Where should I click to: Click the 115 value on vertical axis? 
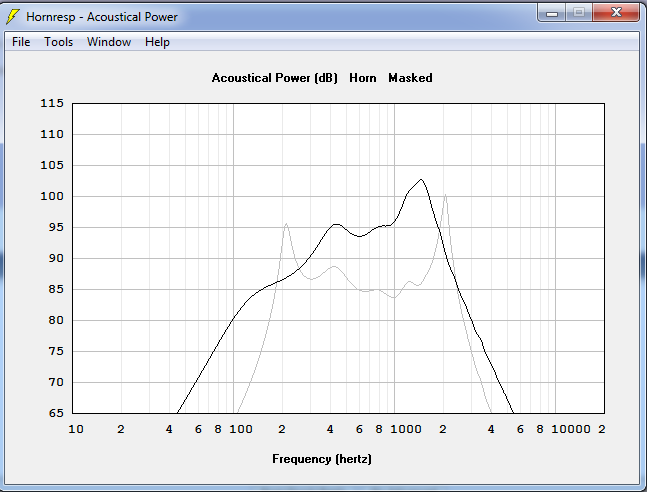tap(52, 103)
